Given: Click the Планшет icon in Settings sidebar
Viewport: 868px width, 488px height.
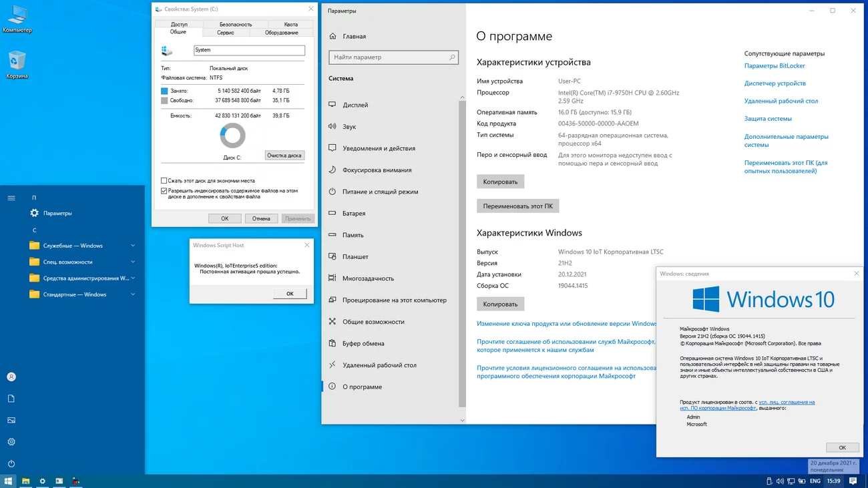Looking at the screenshot, I should click(333, 256).
